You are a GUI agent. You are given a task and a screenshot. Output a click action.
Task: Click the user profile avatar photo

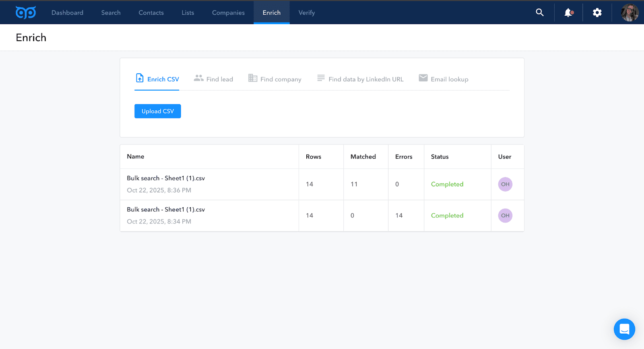[630, 12]
